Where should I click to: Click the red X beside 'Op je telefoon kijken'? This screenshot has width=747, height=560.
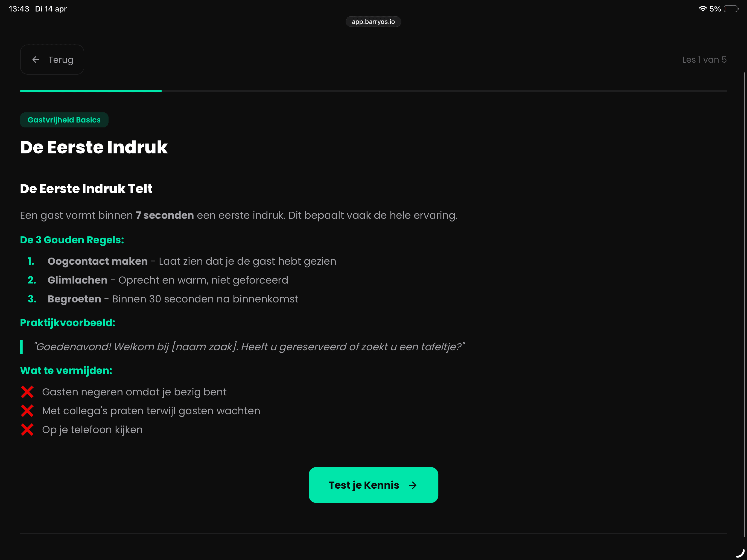[x=27, y=430]
